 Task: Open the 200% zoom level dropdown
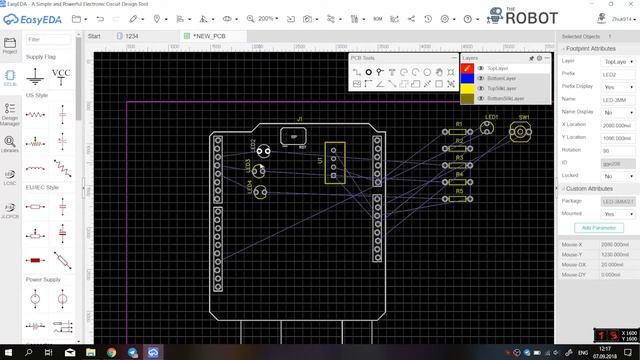coord(268,19)
